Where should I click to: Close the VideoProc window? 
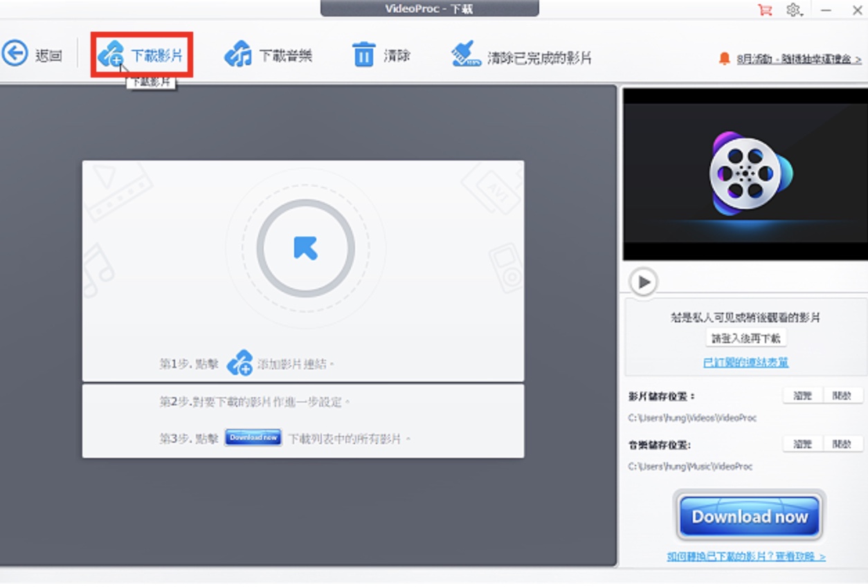(x=856, y=10)
